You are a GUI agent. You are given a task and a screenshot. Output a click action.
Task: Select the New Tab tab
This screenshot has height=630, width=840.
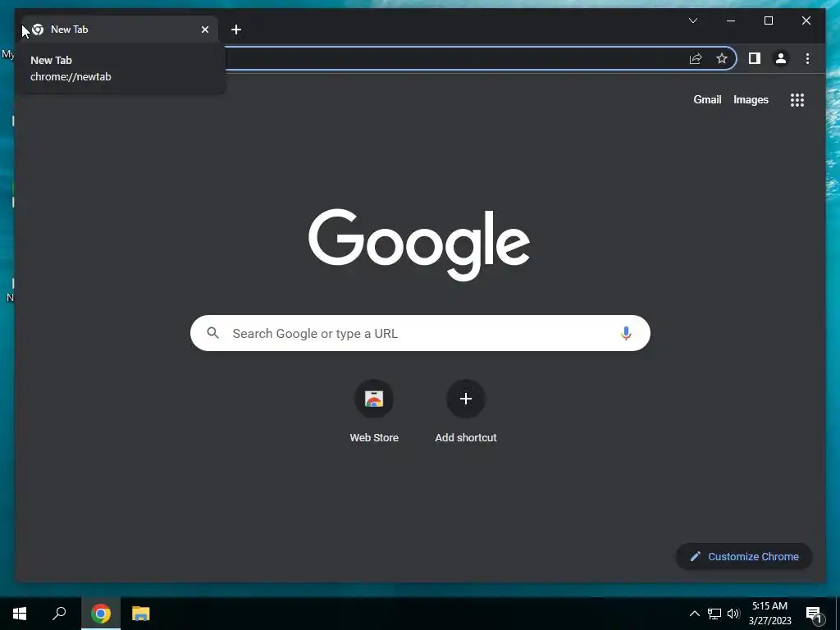click(119, 30)
